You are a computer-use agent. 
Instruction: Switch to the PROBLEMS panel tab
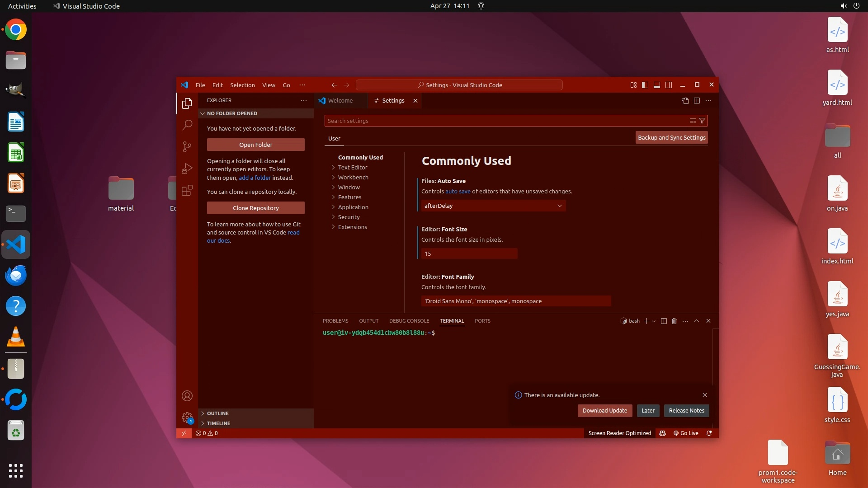click(335, 321)
